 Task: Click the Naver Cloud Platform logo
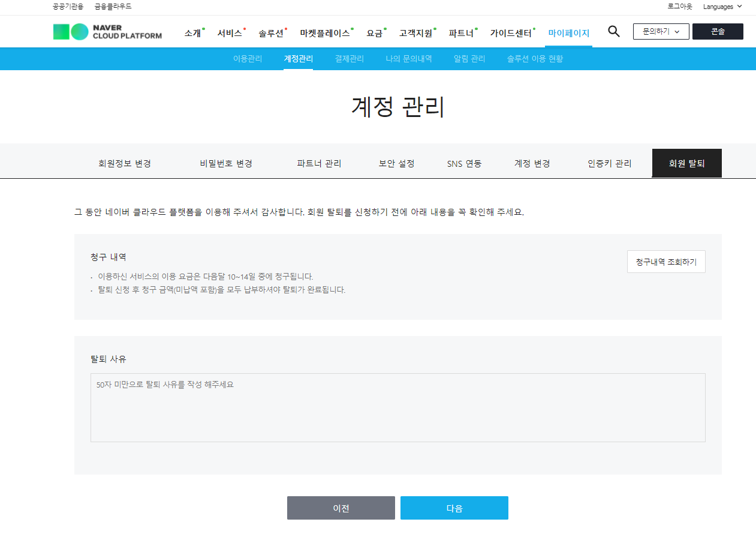click(x=107, y=32)
